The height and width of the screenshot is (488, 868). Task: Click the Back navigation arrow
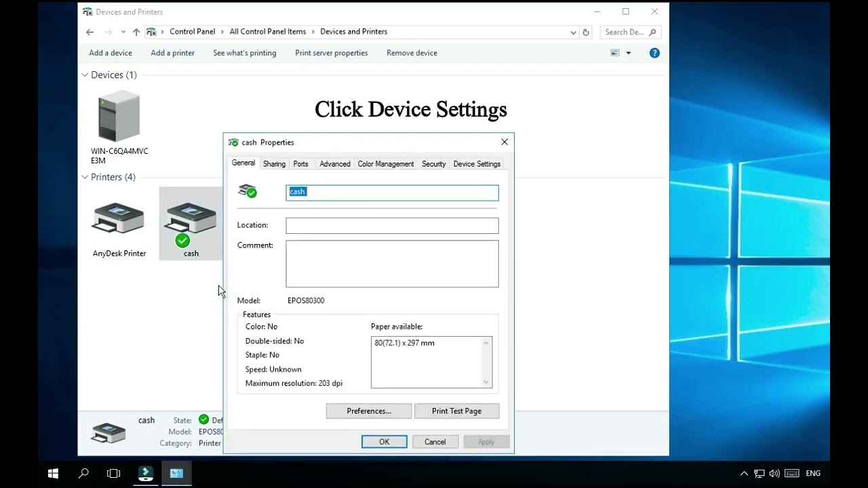point(90,32)
